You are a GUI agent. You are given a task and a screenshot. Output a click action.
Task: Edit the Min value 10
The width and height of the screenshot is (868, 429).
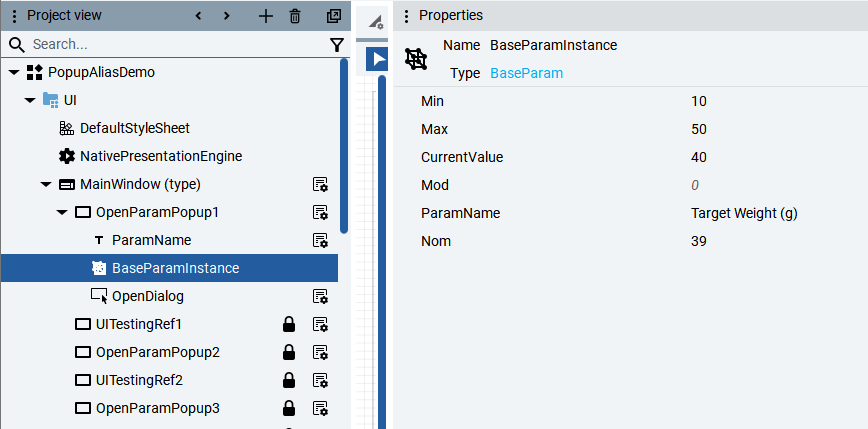[699, 101]
